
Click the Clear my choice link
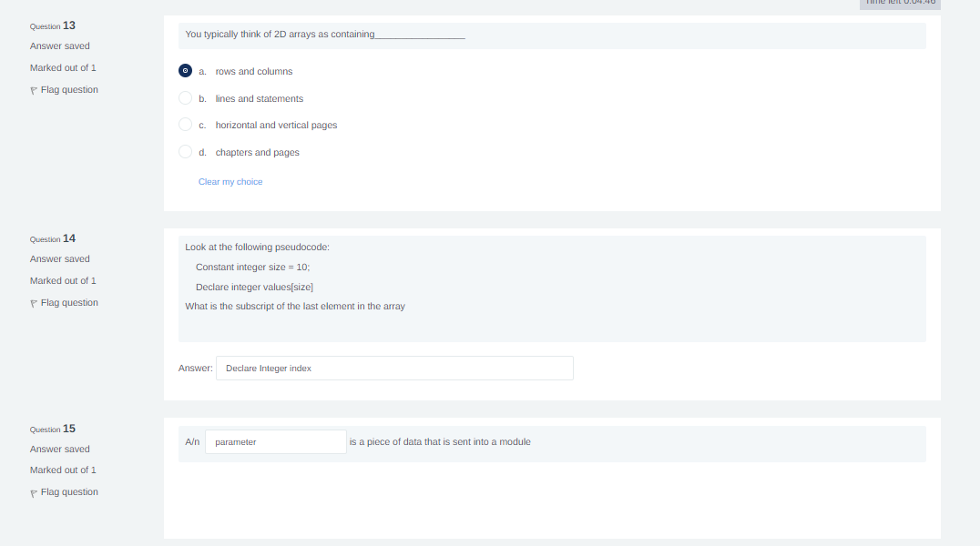(x=230, y=182)
